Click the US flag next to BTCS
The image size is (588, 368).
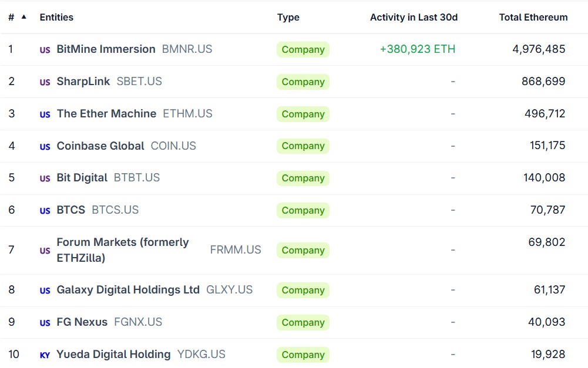tap(45, 210)
